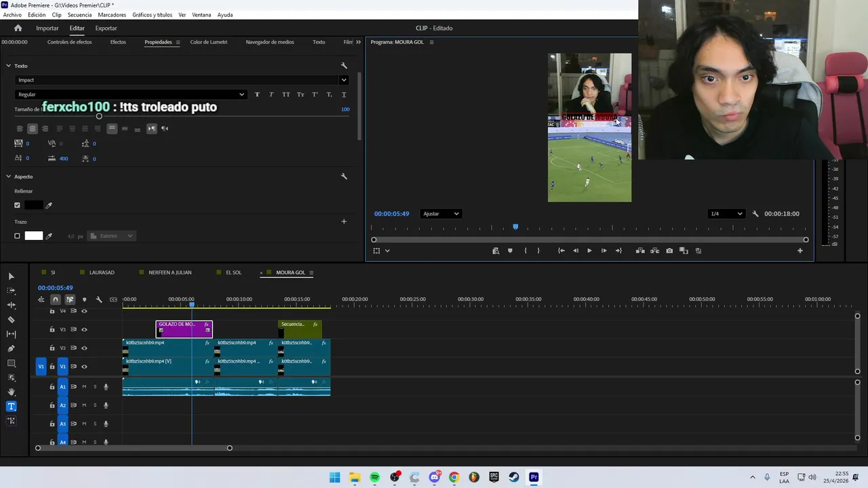This screenshot has height=488, width=868.
Task: Select the Pen tool
Action: click(x=11, y=348)
